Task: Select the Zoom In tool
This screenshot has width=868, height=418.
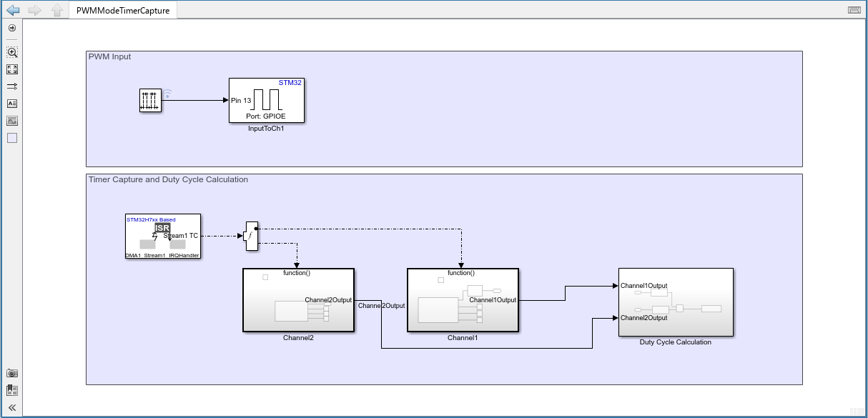Action: point(12,52)
